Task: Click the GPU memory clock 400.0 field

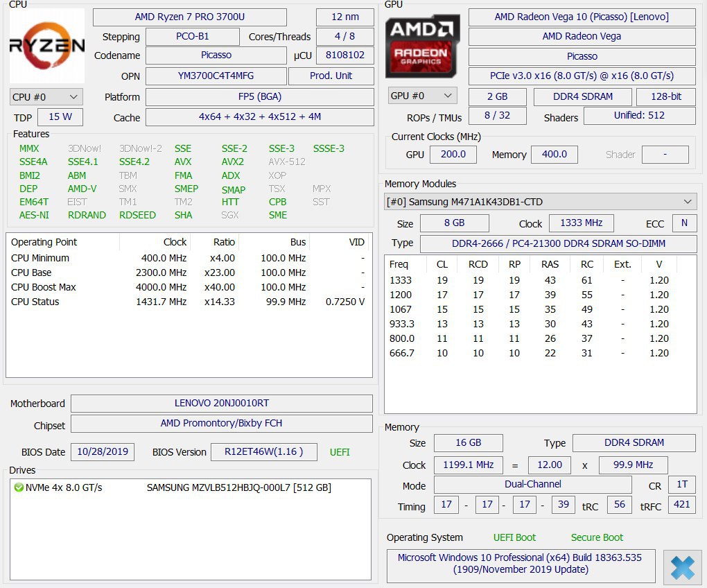Action: click(x=554, y=154)
